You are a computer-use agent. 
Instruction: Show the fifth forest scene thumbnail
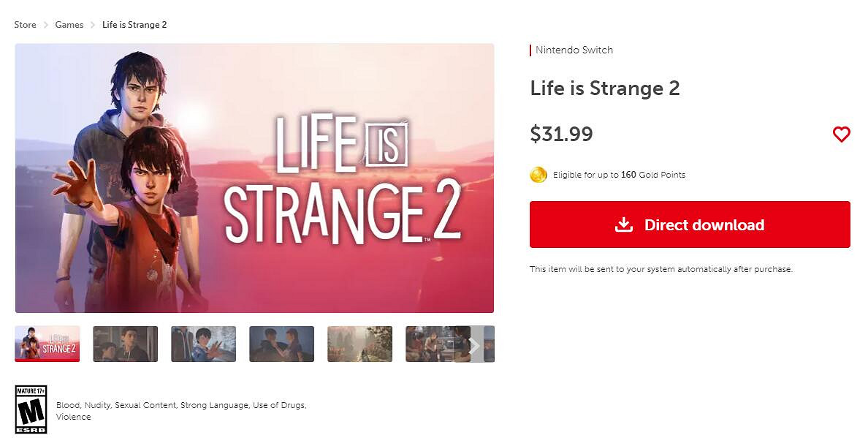pos(359,344)
